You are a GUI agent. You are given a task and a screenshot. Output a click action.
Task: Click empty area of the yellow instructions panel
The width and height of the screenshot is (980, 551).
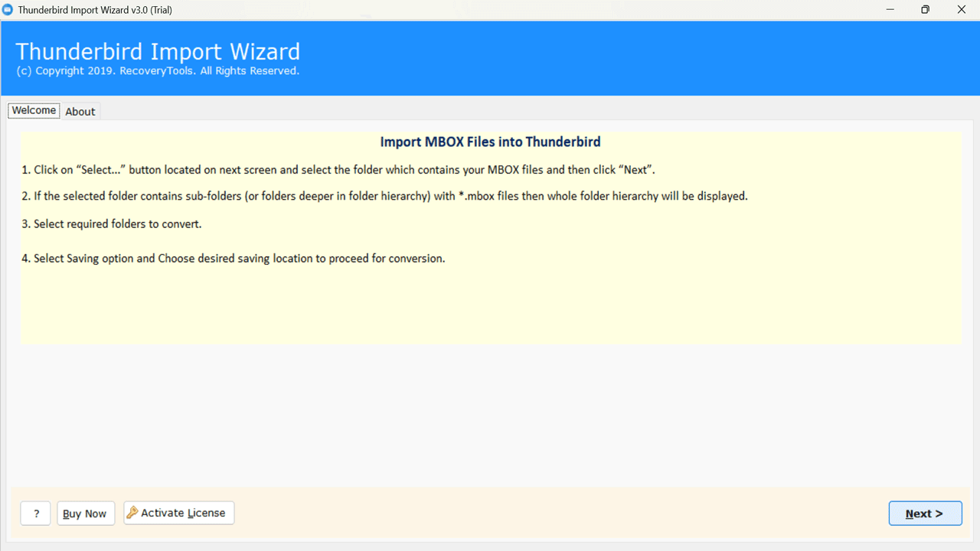(x=490, y=306)
